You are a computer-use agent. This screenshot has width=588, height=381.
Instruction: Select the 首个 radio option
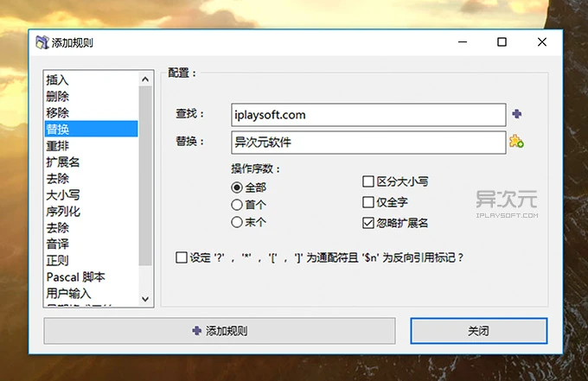[x=237, y=205]
